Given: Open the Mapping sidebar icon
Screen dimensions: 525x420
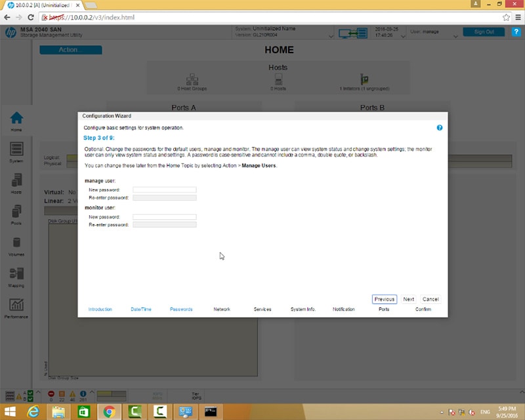Looking at the screenshot, I should [16, 276].
